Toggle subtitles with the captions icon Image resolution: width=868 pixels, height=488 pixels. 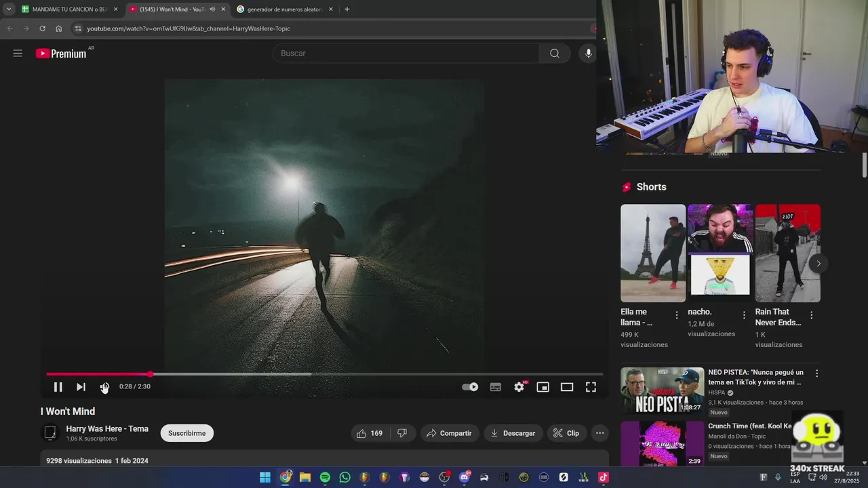point(496,387)
